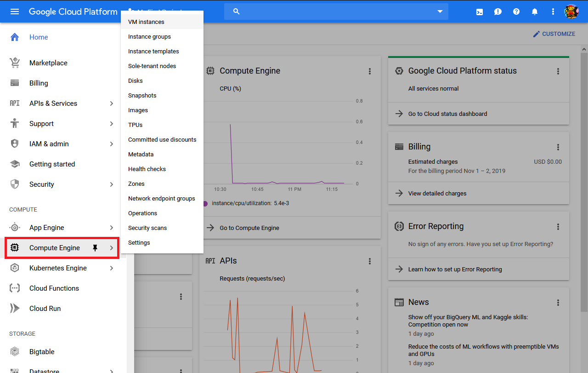Image resolution: width=588 pixels, height=373 pixels.
Task: Select Instance groups from the submenu
Action: coord(162,36)
